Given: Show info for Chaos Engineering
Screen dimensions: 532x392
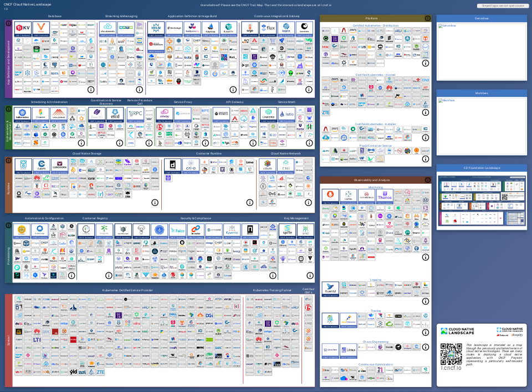Looking at the screenshot, I should [426, 347].
